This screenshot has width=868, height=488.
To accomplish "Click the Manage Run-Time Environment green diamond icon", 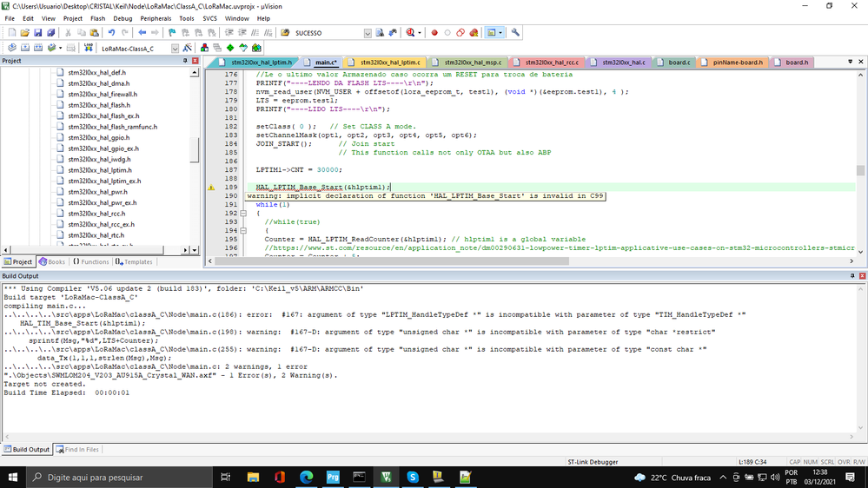I will click(x=230, y=48).
